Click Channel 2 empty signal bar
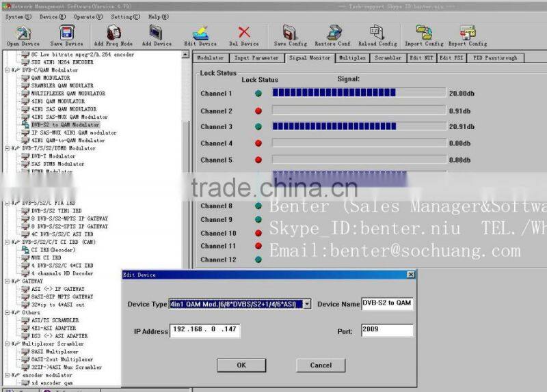 coord(358,110)
